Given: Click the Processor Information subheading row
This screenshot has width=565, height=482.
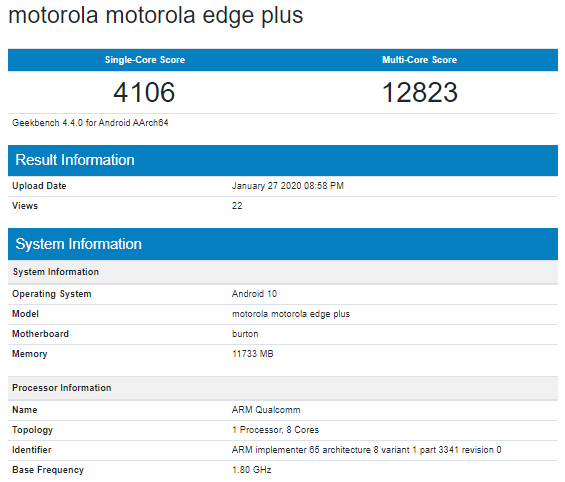Looking at the screenshot, I should click(283, 388).
